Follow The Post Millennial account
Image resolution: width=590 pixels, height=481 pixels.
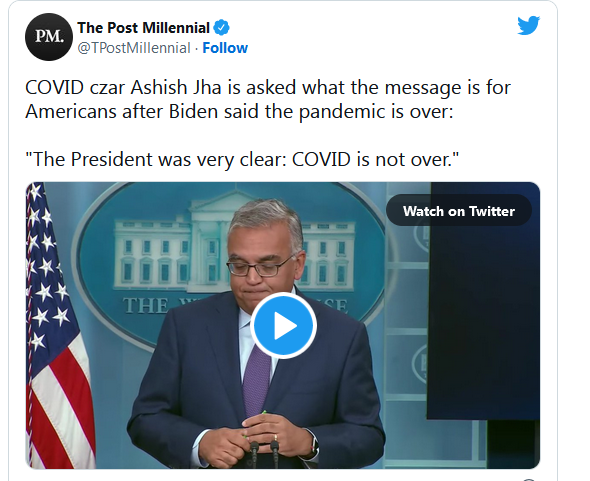point(225,48)
